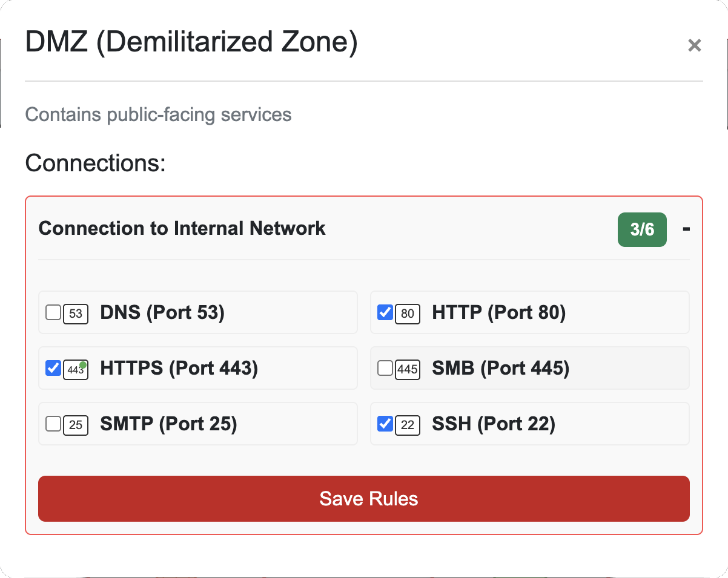Uncheck the HTTP Port 80 checkbox
Image resolution: width=728 pixels, height=578 pixels.
(385, 312)
